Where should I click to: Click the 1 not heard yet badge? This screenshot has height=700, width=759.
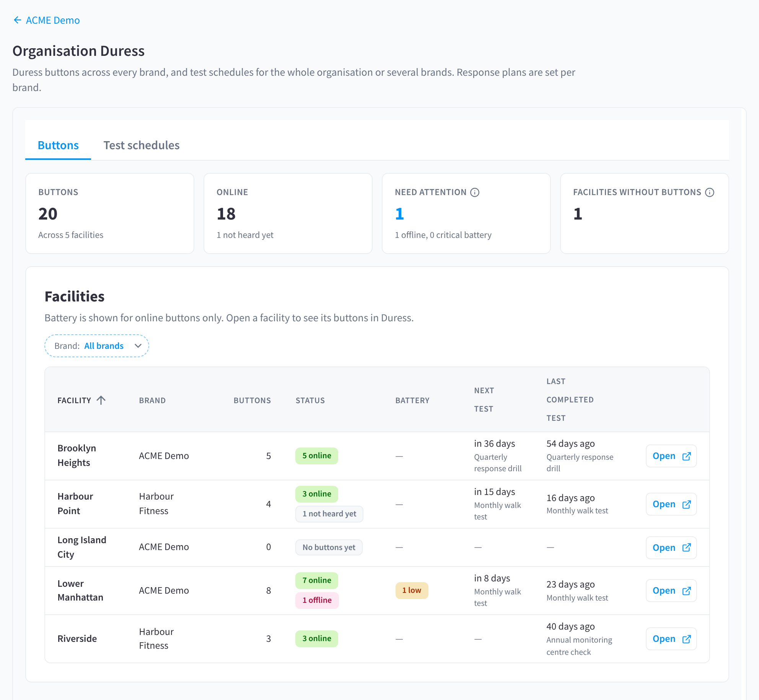tap(329, 514)
